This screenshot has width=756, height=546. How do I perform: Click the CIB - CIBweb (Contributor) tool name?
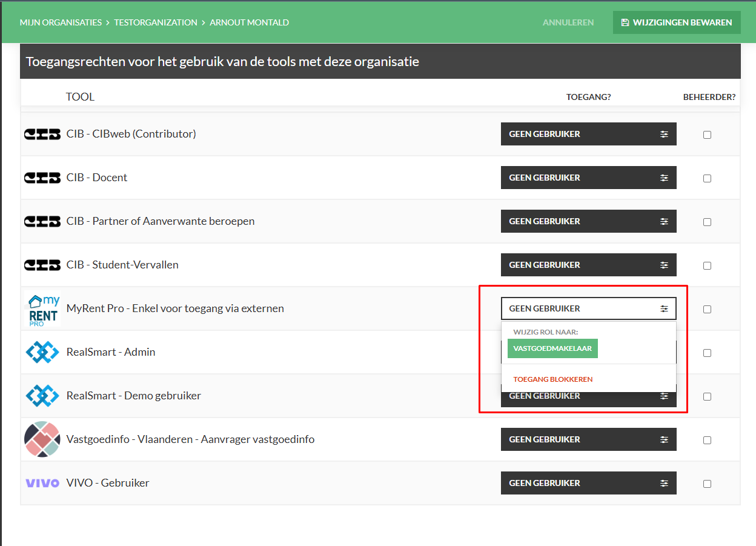point(131,134)
